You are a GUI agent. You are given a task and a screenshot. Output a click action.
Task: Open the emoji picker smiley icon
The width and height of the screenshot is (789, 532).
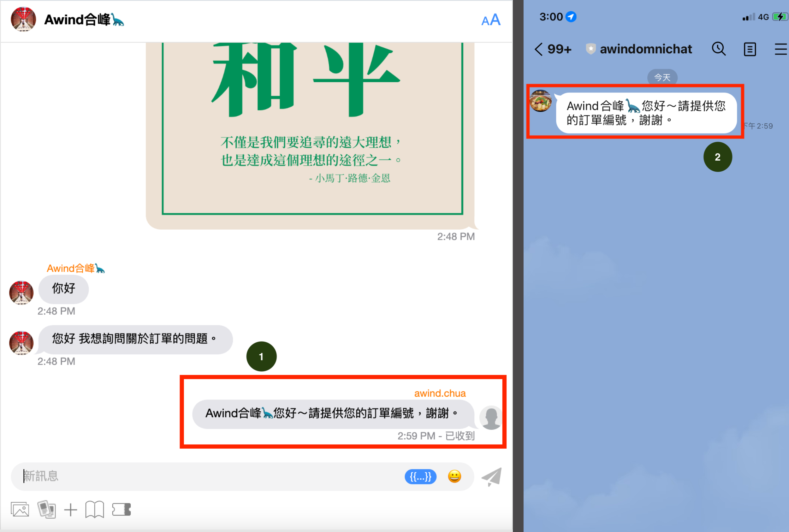click(454, 476)
